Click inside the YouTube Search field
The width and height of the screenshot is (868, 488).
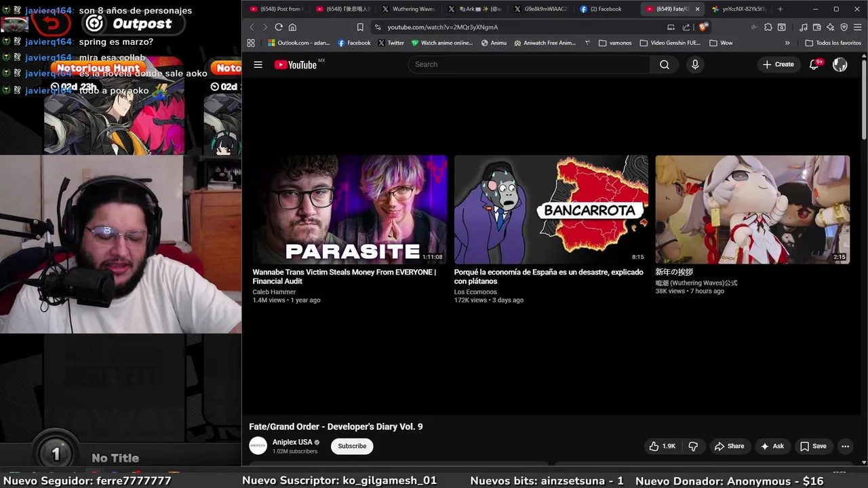529,64
